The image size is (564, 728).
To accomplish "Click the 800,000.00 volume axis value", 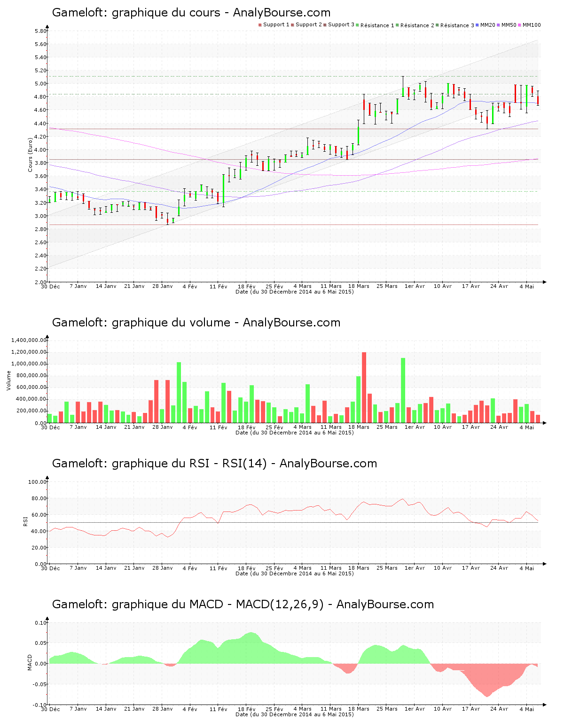I will pyautogui.click(x=31, y=376).
